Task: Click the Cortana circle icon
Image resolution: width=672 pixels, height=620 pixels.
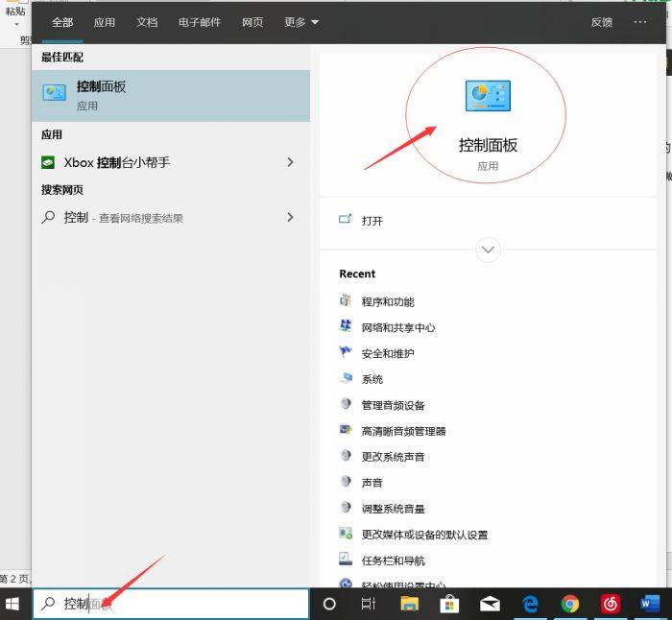Action: pos(329,604)
